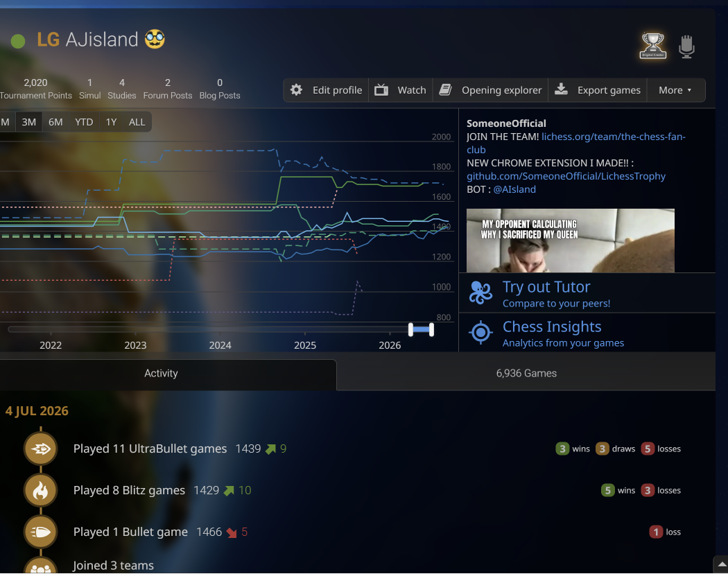Click the Watch button
This screenshot has width=728, height=574.
[x=400, y=90]
